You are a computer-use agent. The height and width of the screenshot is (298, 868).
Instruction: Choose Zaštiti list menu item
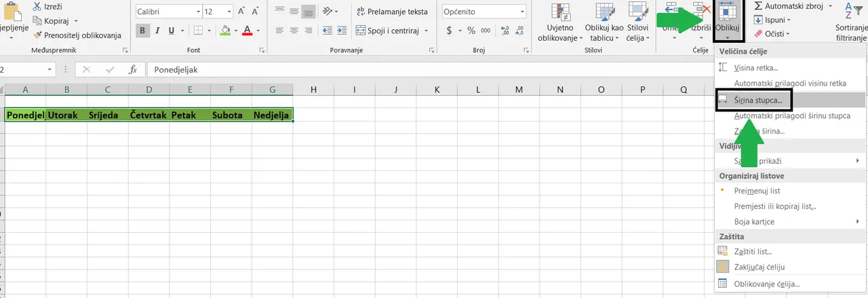coord(791,252)
